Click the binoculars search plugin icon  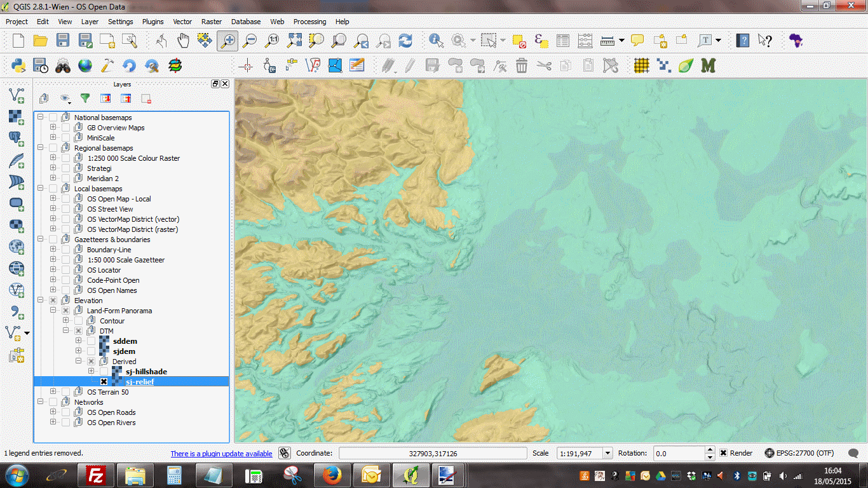pos(63,65)
